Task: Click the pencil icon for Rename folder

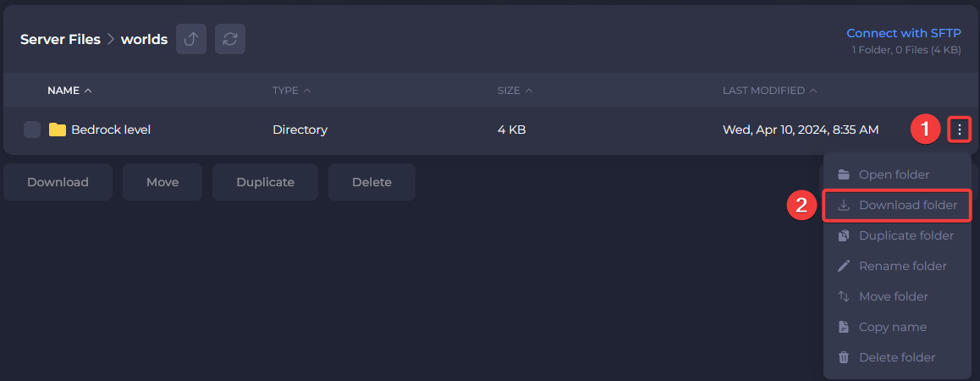Action: click(x=844, y=266)
